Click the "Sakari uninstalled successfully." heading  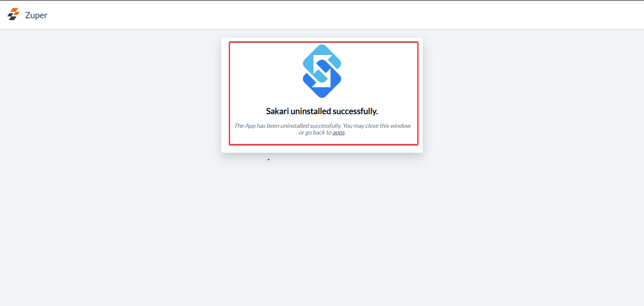coord(322,111)
